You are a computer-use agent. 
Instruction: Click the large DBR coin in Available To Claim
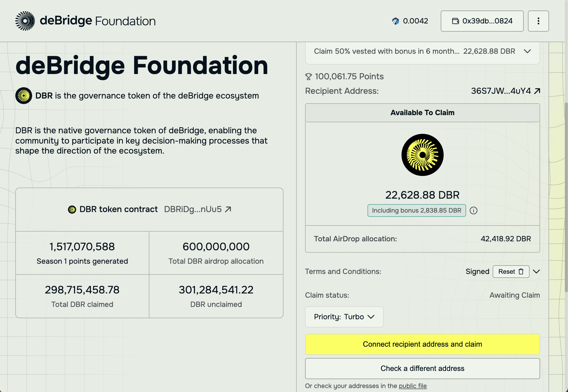(422, 155)
